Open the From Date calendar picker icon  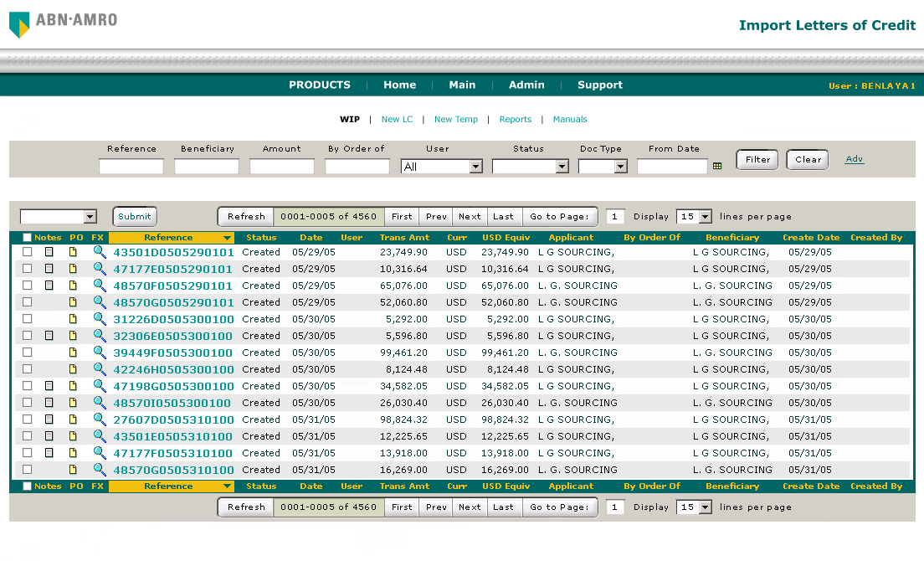pyautogui.click(x=717, y=167)
